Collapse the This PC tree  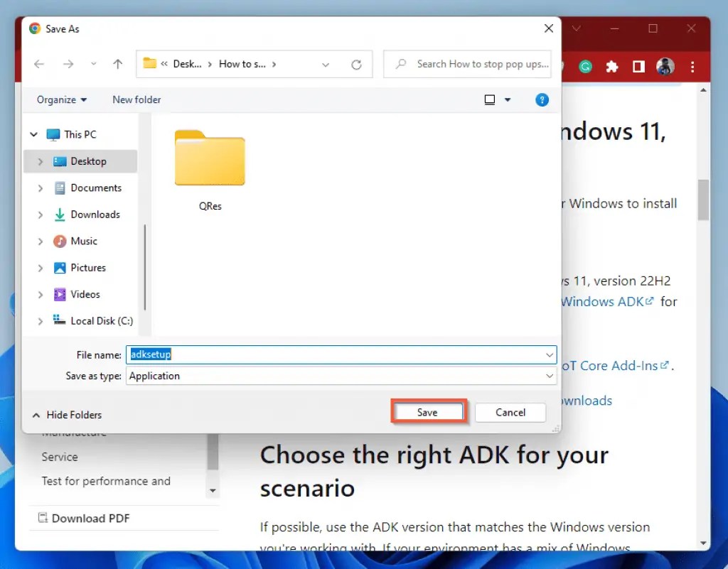point(33,134)
